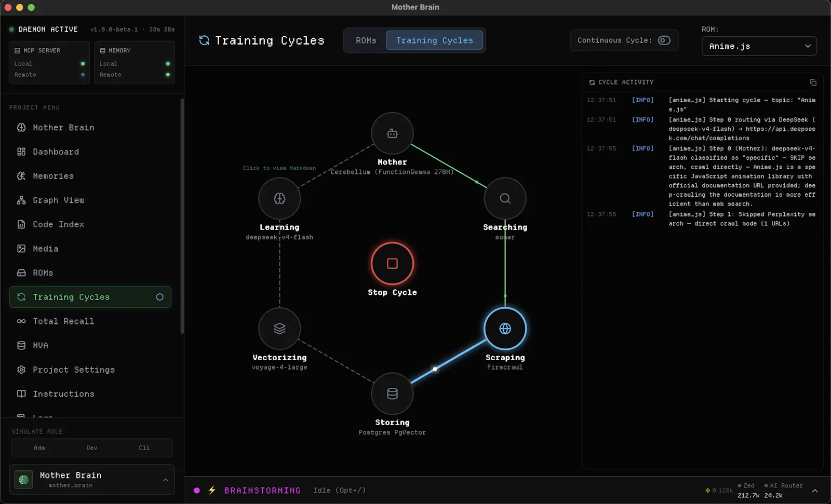This screenshot has width=831, height=504.
Task: Open Mother Brain in project menu
Action: 90,128
